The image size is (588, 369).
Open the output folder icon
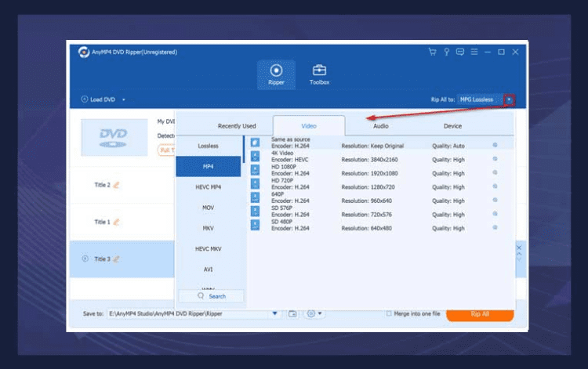292,313
